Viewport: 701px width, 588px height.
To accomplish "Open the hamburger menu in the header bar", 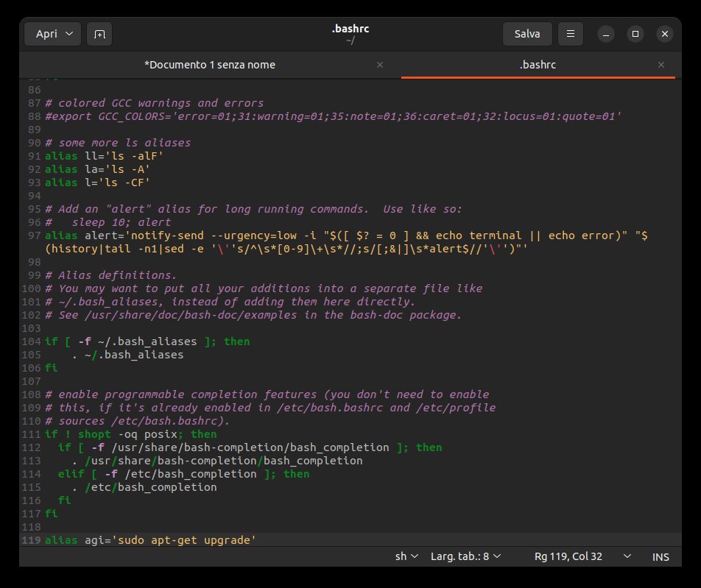I will pyautogui.click(x=571, y=33).
